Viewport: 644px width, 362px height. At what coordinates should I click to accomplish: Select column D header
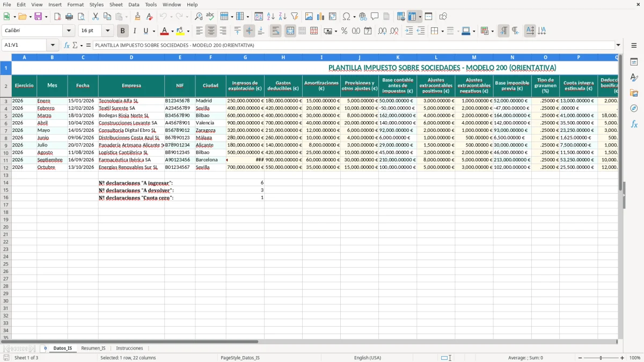coord(131,57)
